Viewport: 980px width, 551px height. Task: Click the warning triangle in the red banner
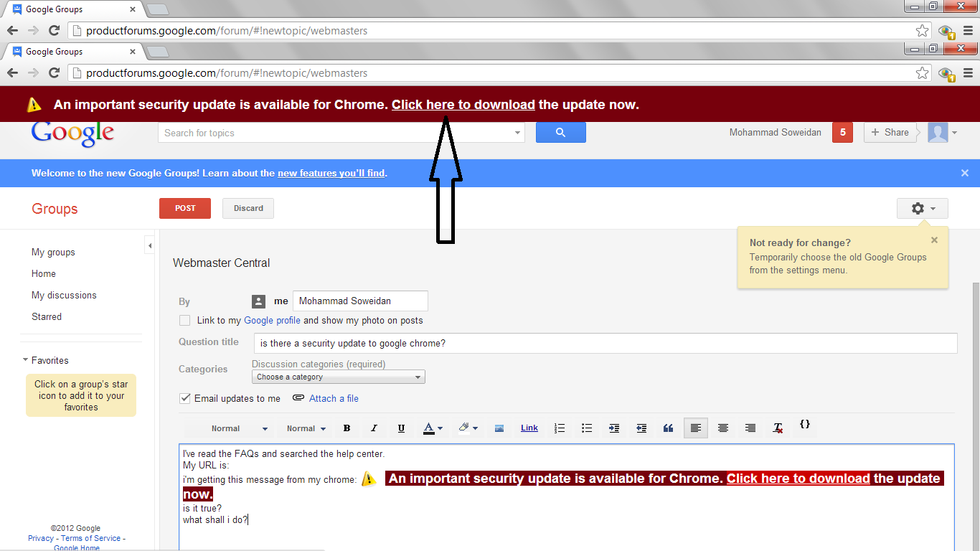coord(34,105)
